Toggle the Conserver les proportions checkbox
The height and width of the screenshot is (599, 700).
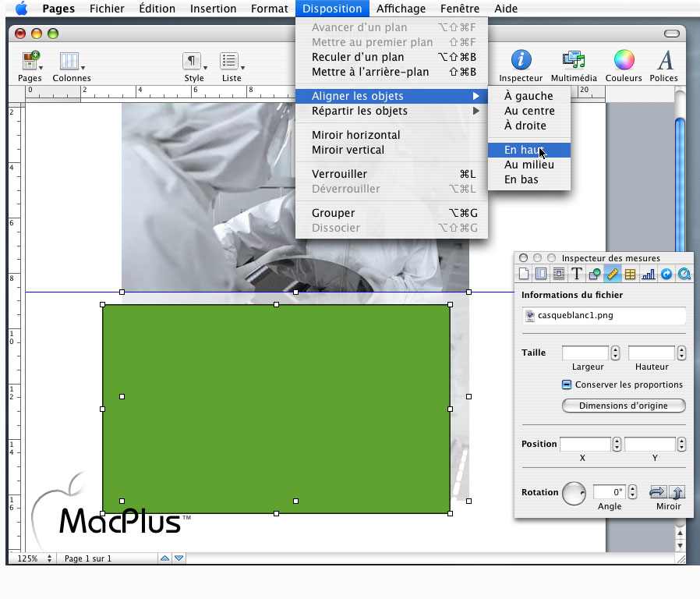567,385
